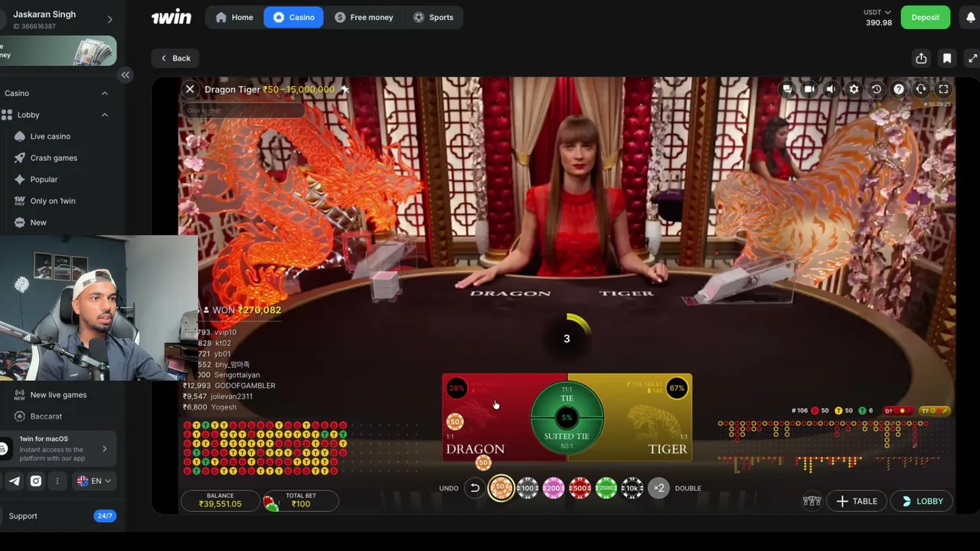Select the 200 chip

pyautogui.click(x=554, y=488)
